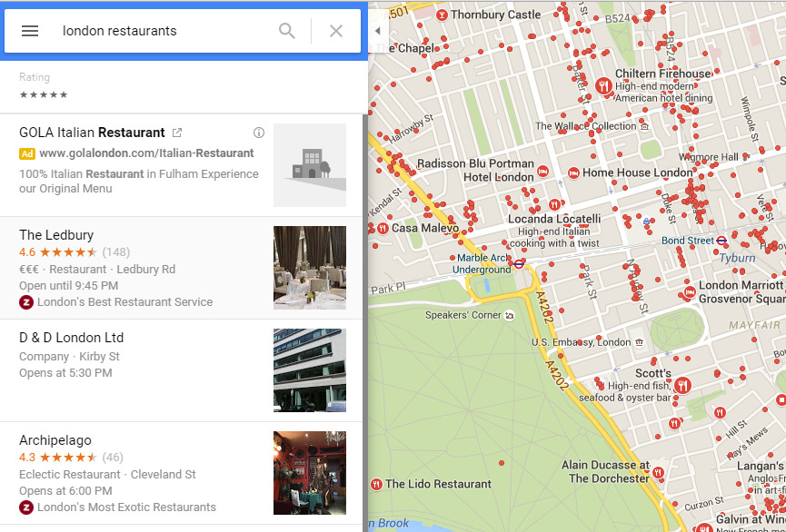786x532 pixels.
Task: Click The Wallace Collection museum icon
Action: (x=644, y=126)
